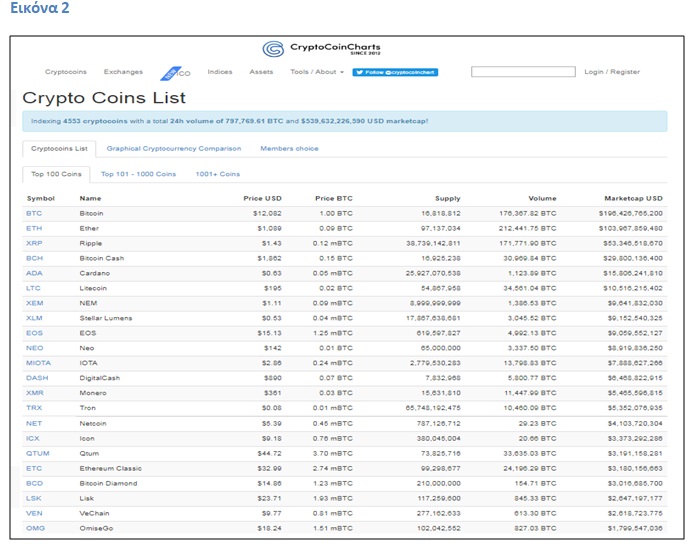The width and height of the screenshot is (690, 557).
Task: Click Login / Register link
Action: tap(612, 72)
